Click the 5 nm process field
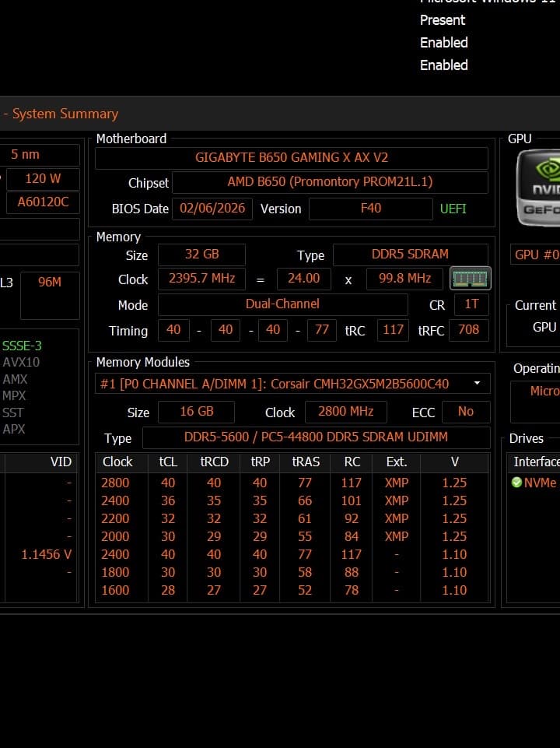 coord(41,155)
